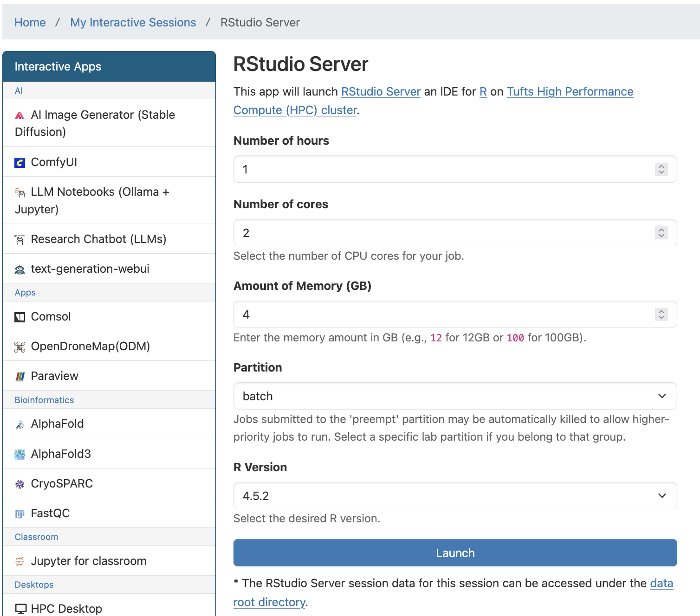Open the FastQC app icon
The width and height of the screenshot is (700, 616).
pos(19,513)
